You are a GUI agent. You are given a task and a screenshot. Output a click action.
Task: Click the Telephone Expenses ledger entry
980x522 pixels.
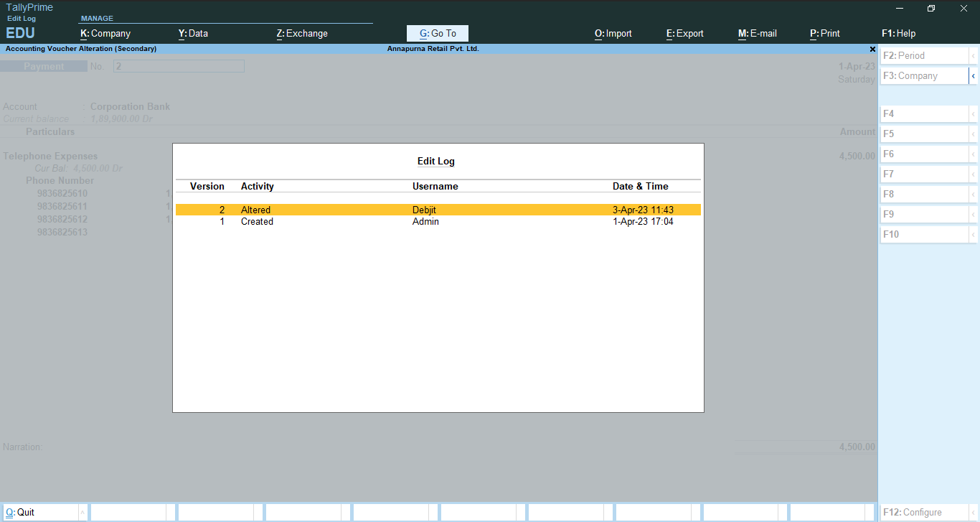pyautogui.click(x=50, y=156)
